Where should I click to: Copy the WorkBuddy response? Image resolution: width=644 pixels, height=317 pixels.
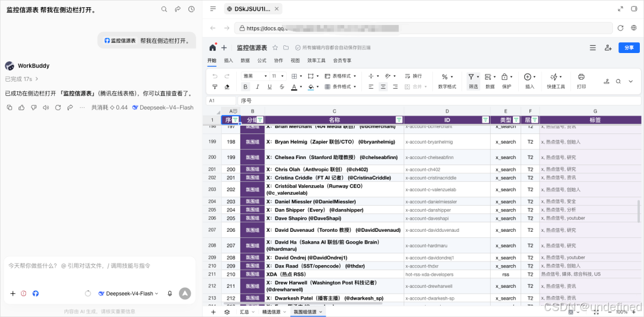9,108
